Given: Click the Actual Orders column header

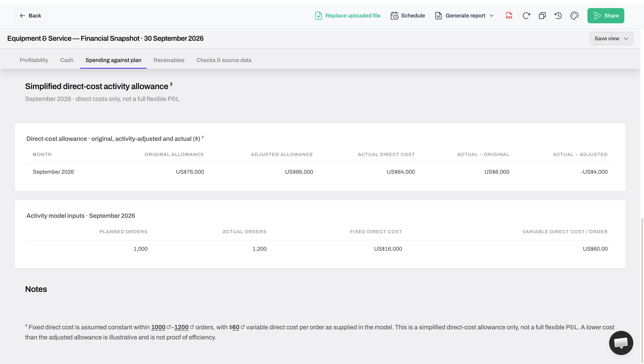Looking at the screenshot, I should 244,231.
